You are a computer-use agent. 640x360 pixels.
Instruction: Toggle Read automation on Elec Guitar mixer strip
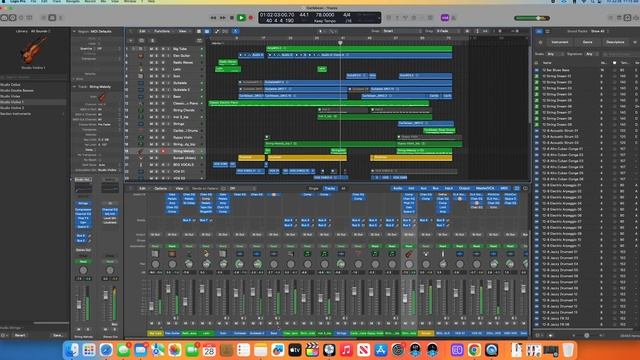[172, 246]
